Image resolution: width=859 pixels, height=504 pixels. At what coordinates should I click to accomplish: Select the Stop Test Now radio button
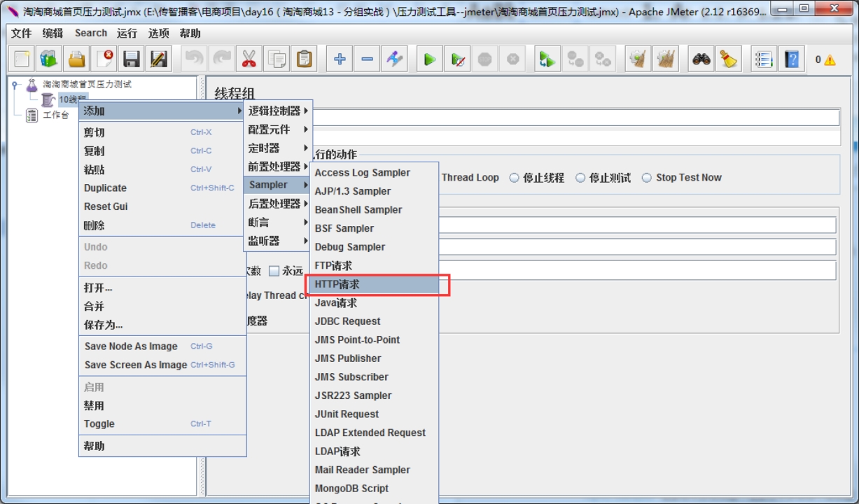point(647,178)
